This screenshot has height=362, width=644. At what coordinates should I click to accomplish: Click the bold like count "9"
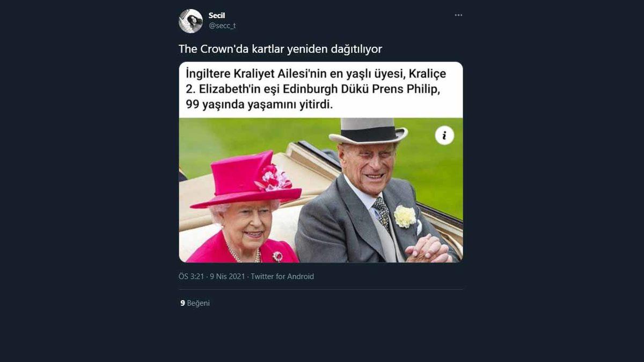[x=182, y=303]
